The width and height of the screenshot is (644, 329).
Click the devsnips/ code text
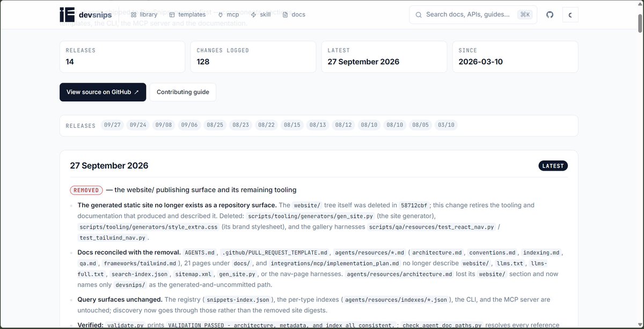pyautogui.click(x=129, y=285)
